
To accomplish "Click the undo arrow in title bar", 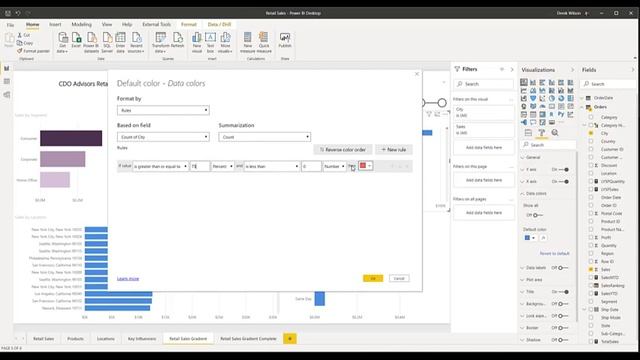I will pyautogui.click(x=18, y=13).
